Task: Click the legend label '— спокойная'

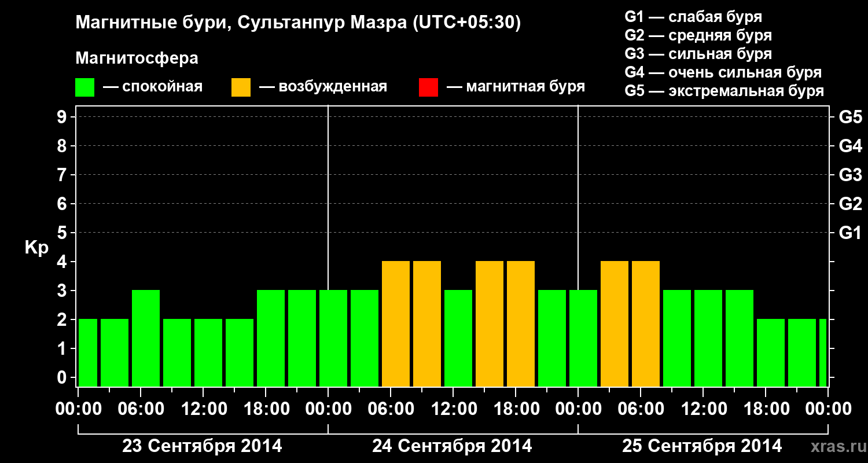Action: tap(153, 87)
